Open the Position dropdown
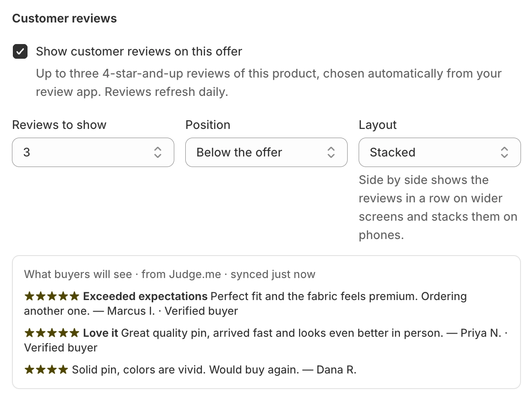This screenshot has width=532, height=401. click(x=266, y=152)
